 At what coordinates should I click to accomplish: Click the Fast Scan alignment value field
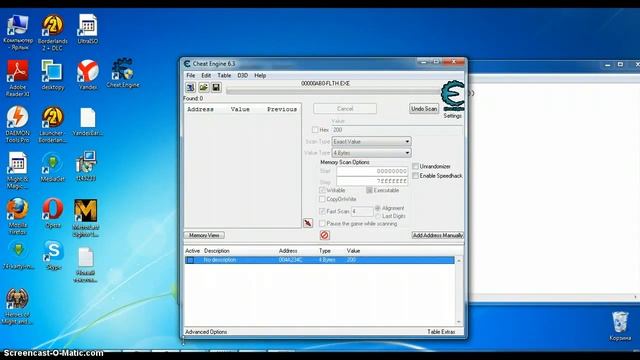point(362,211)
